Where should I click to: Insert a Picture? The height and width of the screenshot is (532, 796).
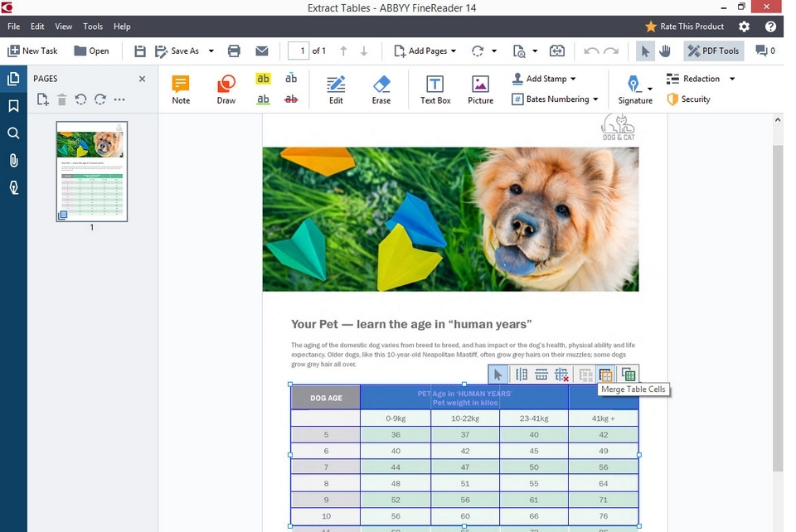point(480,89)
